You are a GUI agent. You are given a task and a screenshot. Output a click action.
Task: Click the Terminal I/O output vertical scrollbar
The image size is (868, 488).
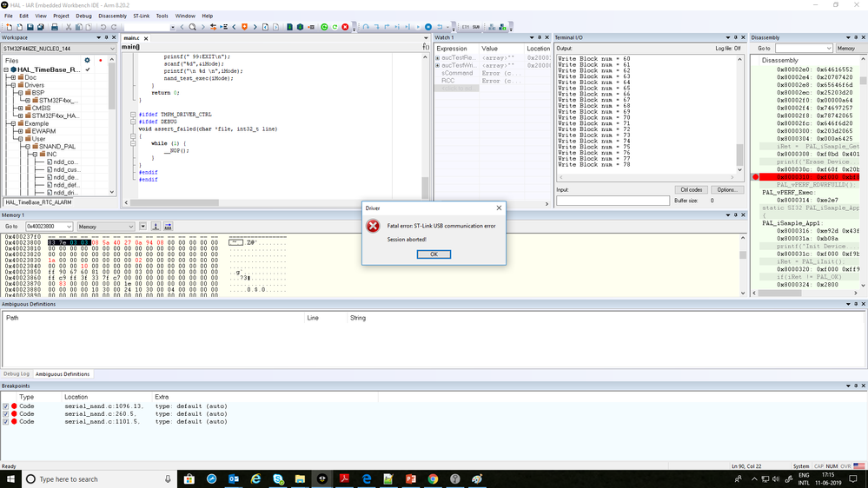[739, 114]
